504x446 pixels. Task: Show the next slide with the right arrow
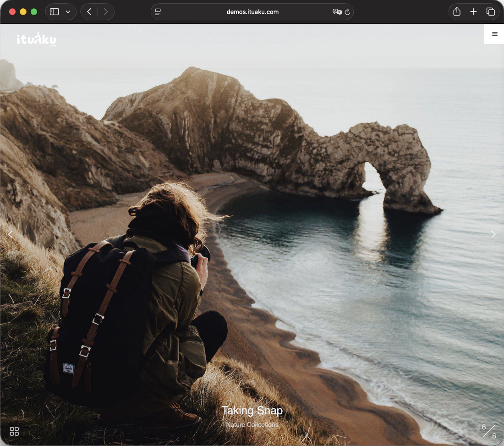[x=493, y=234]
